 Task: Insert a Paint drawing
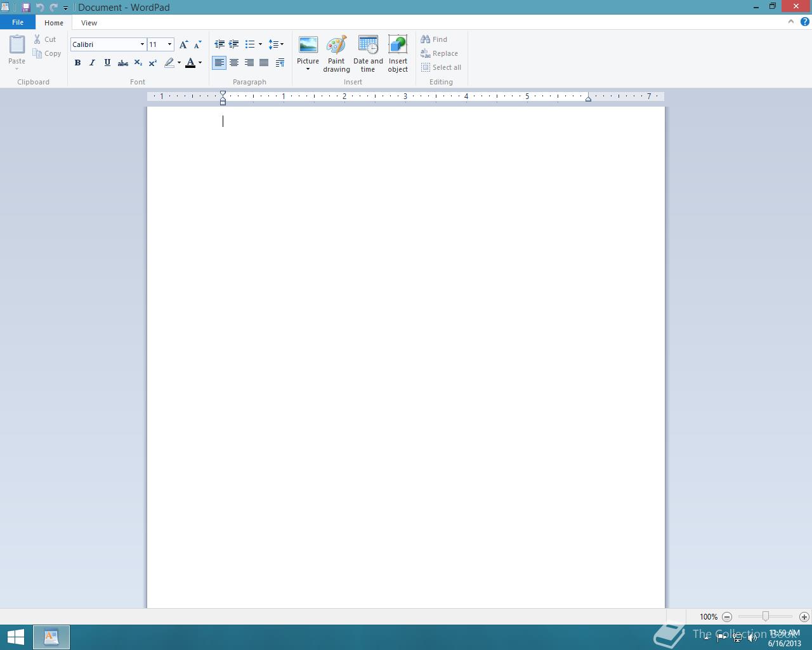pos(336,54)
